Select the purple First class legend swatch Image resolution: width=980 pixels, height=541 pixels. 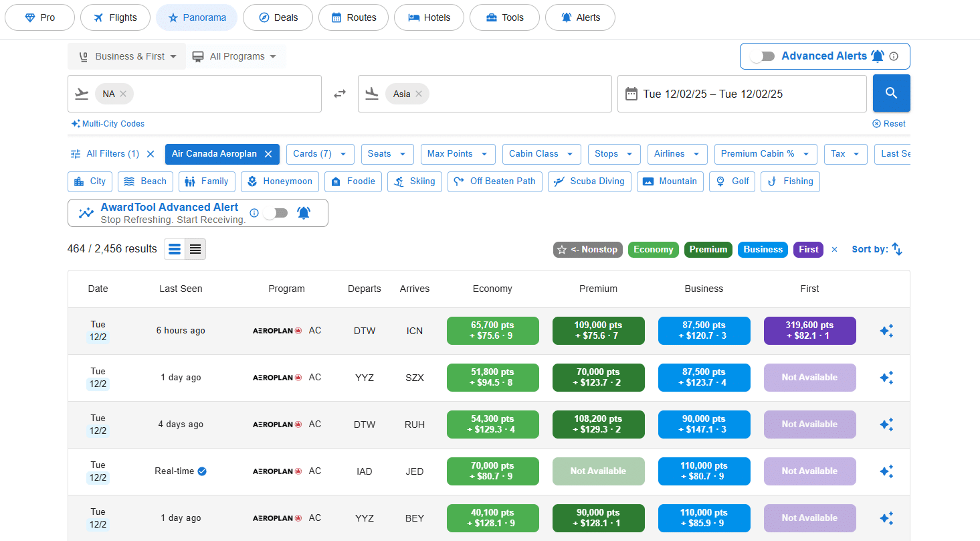point(808,250)
